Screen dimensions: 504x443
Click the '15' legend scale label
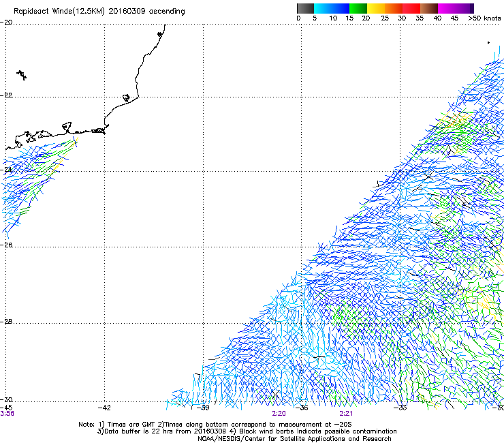click(349, 18)
